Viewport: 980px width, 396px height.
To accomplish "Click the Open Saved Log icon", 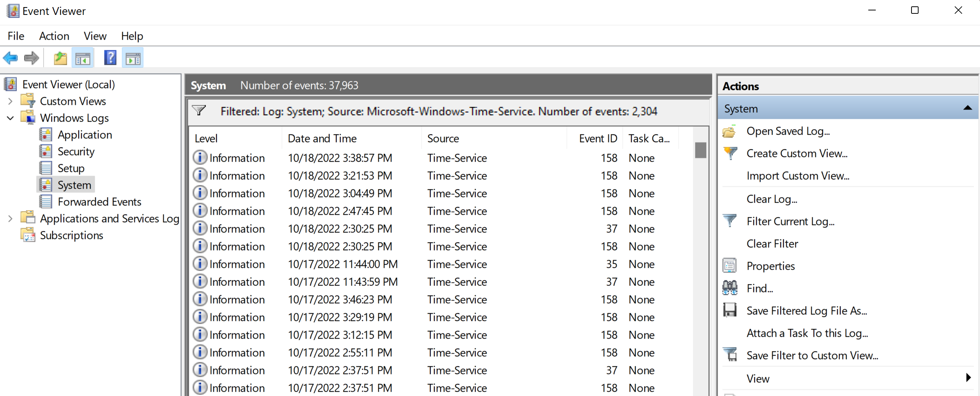I will [729, 131].
